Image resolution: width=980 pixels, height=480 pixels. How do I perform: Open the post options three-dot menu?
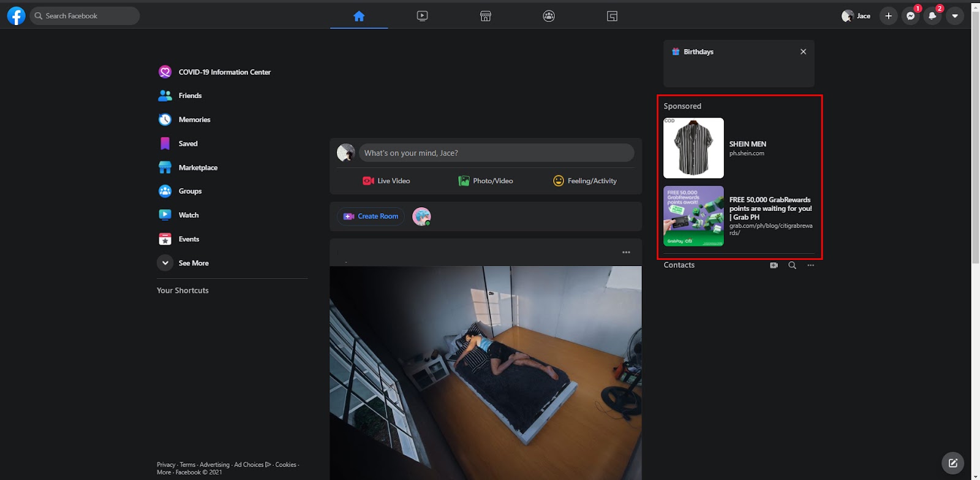click(626, 253)
